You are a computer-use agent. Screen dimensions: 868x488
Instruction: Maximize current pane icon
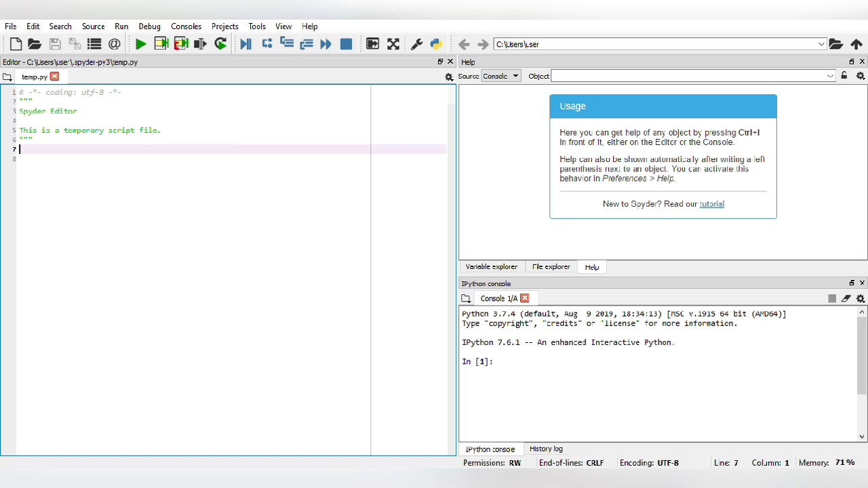click(372, 44)
